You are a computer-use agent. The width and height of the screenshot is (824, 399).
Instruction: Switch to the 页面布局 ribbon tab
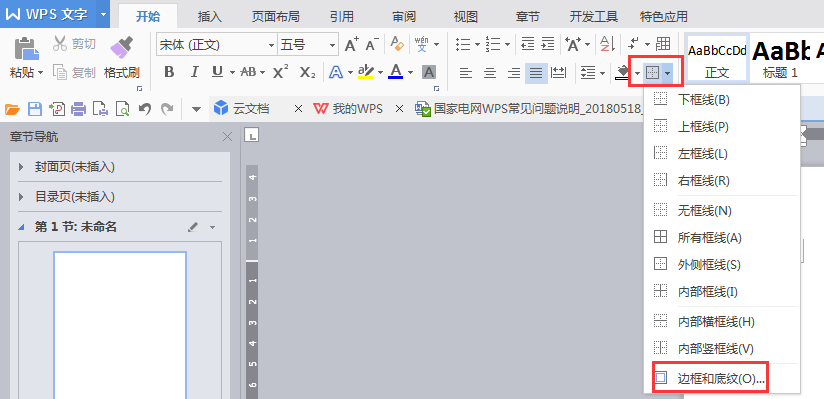click(x=275, y=16)
